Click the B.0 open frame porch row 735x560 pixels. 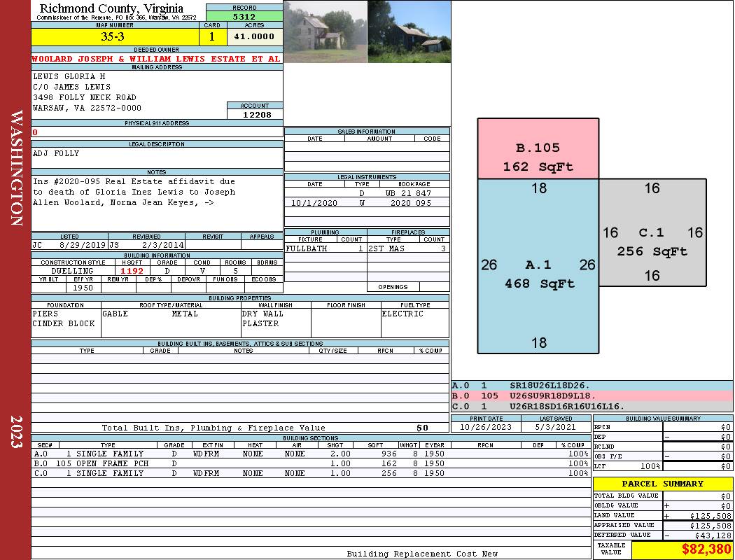[310, 463]
